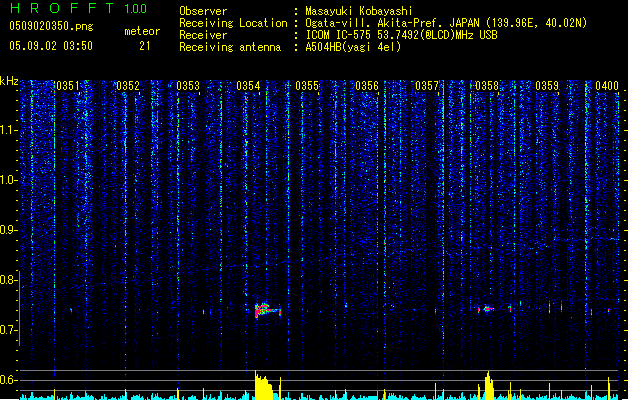Click the version number 1.0.0

click(x=135, y=8)
